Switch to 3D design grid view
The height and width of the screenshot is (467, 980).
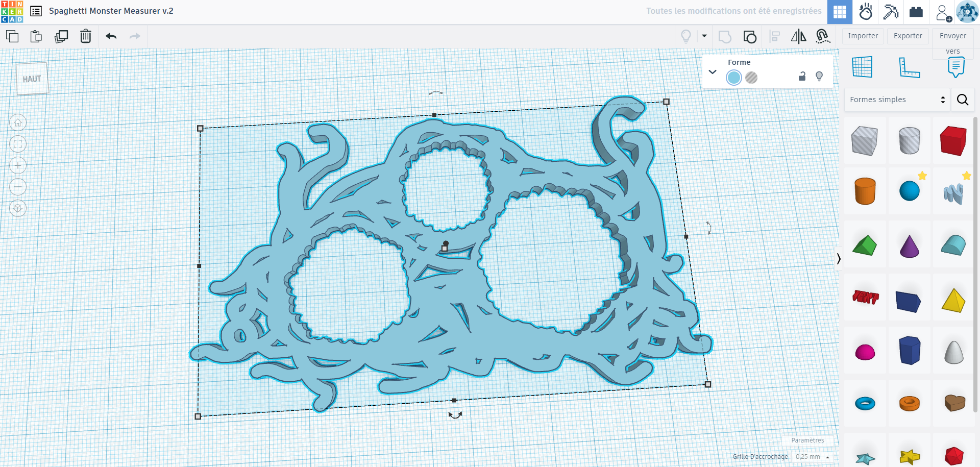pos(840,12)
